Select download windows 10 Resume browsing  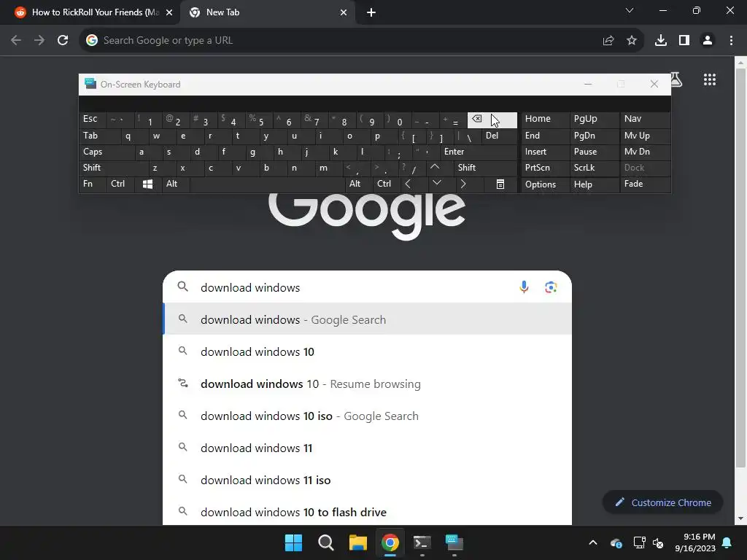click(367, 384)
